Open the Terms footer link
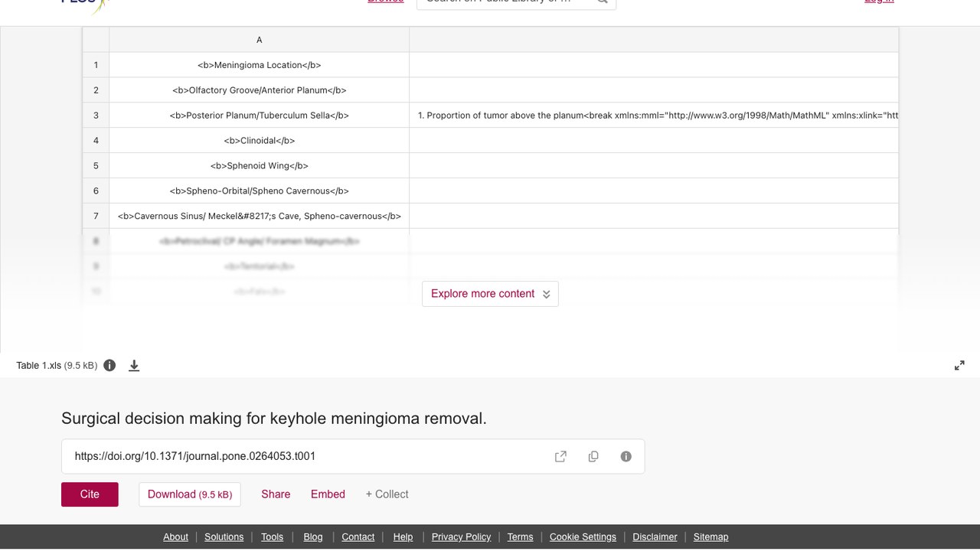Screen dimensions: 980x551 tap(520, 536)
